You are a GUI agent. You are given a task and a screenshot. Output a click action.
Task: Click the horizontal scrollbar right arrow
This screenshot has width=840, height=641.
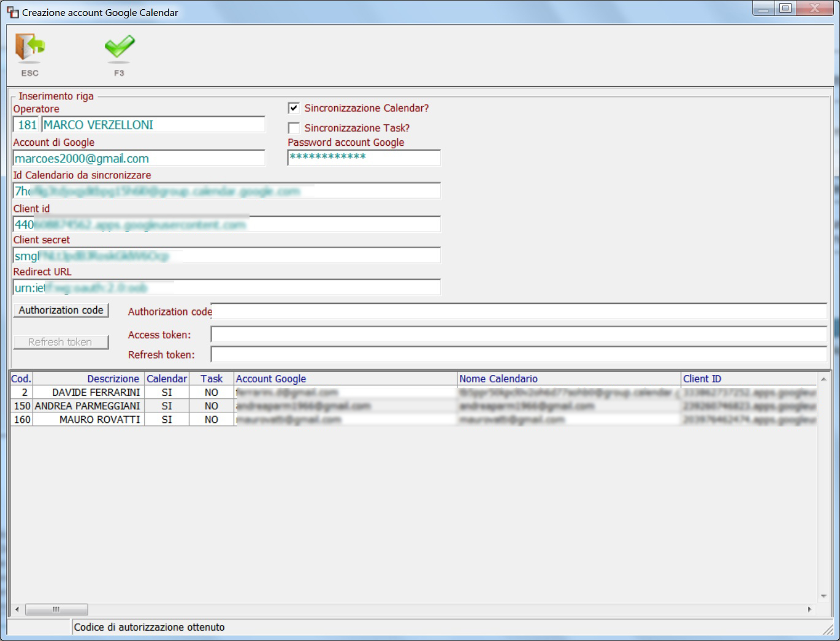[809, 610]
